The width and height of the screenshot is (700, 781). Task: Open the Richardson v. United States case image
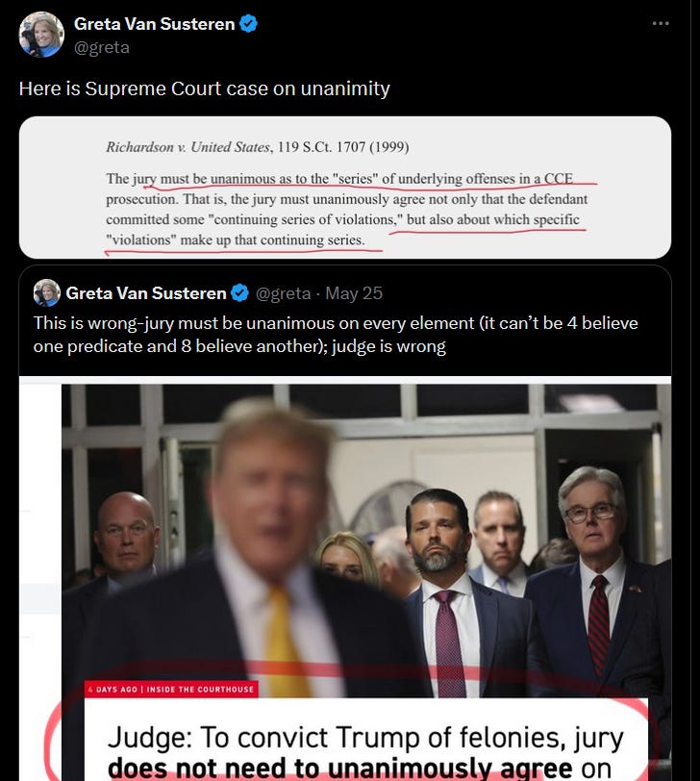click(345, 188)
